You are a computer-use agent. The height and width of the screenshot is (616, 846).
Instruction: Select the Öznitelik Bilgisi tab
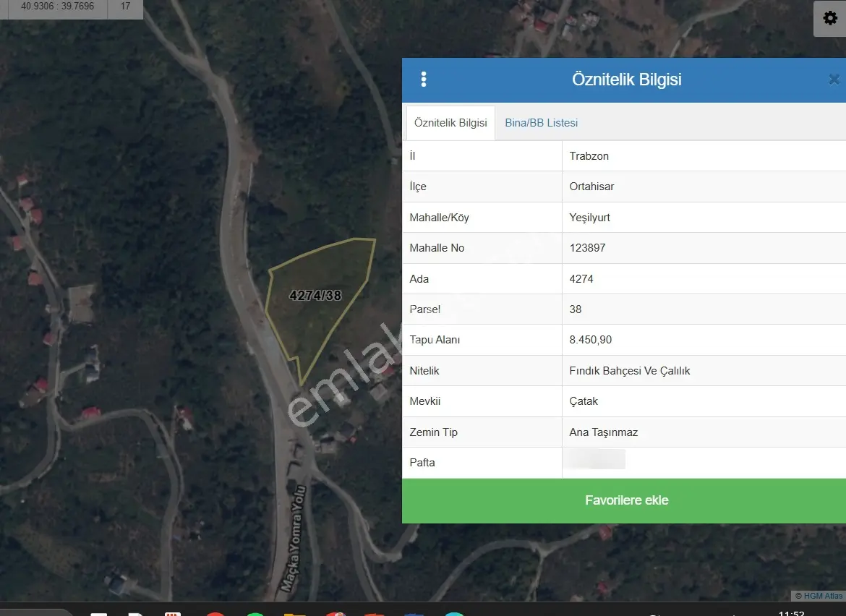450,122
